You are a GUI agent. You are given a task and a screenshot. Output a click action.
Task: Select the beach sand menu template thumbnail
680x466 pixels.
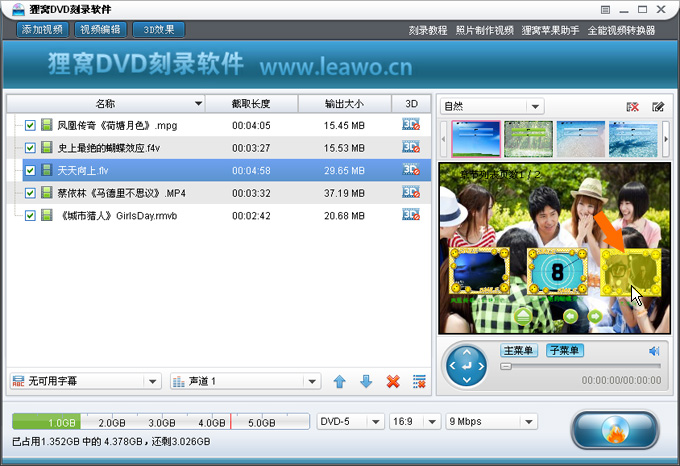point(580,139)
